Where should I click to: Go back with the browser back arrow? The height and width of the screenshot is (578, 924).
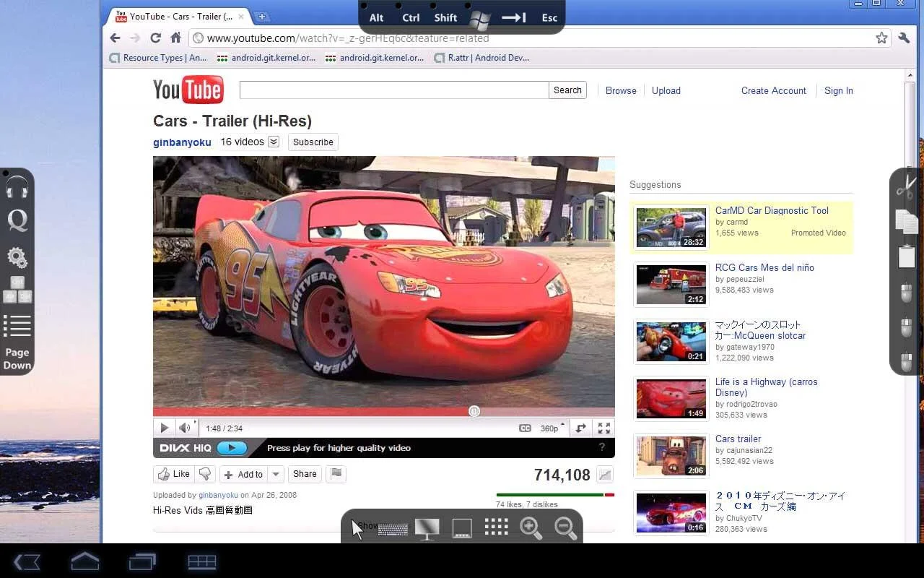point(115,38)
